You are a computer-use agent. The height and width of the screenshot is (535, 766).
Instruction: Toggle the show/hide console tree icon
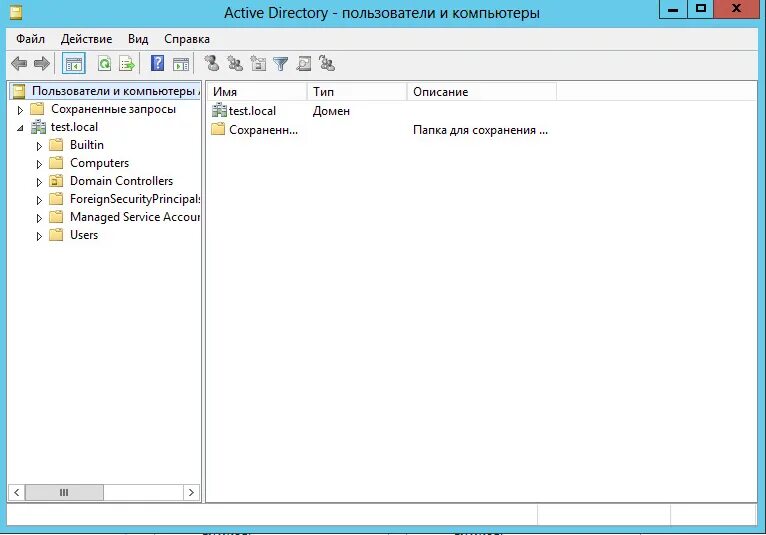point(74,64)
